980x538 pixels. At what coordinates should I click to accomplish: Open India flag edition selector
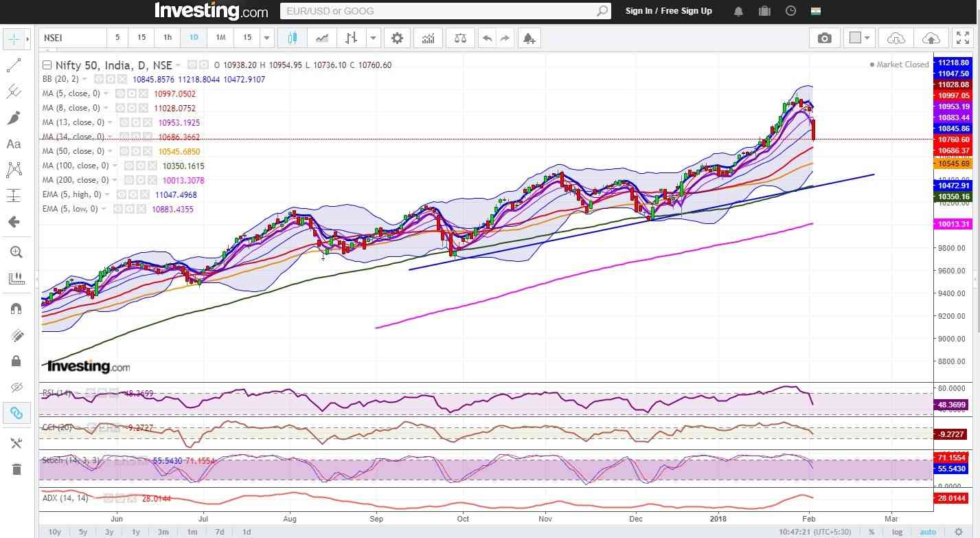[815, 11]
